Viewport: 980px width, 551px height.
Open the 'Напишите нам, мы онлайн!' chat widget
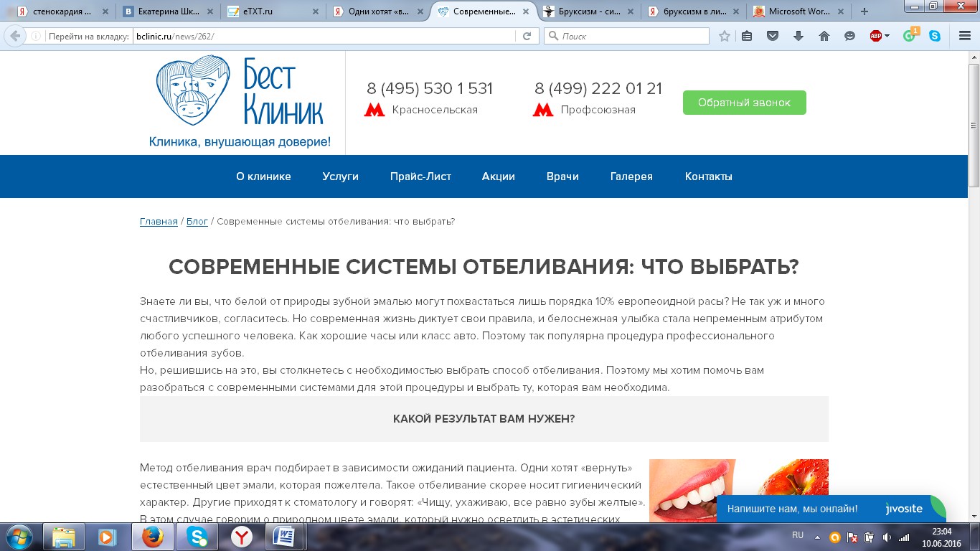pyautogui.click(x=831, y=509)
